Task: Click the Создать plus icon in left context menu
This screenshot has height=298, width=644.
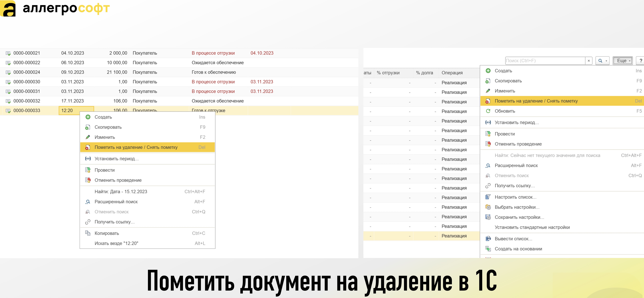Action: coord(88,117)
